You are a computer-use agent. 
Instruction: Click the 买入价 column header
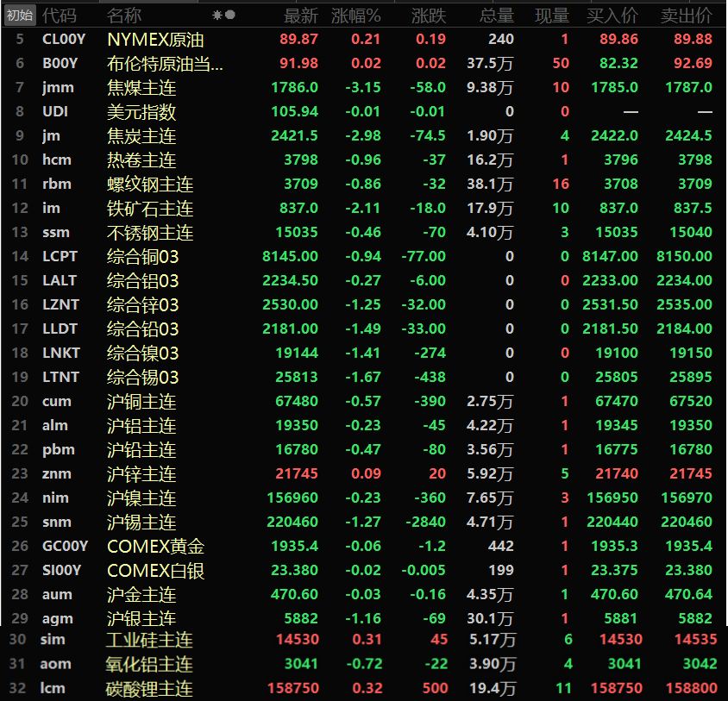[x=612, y=16]
